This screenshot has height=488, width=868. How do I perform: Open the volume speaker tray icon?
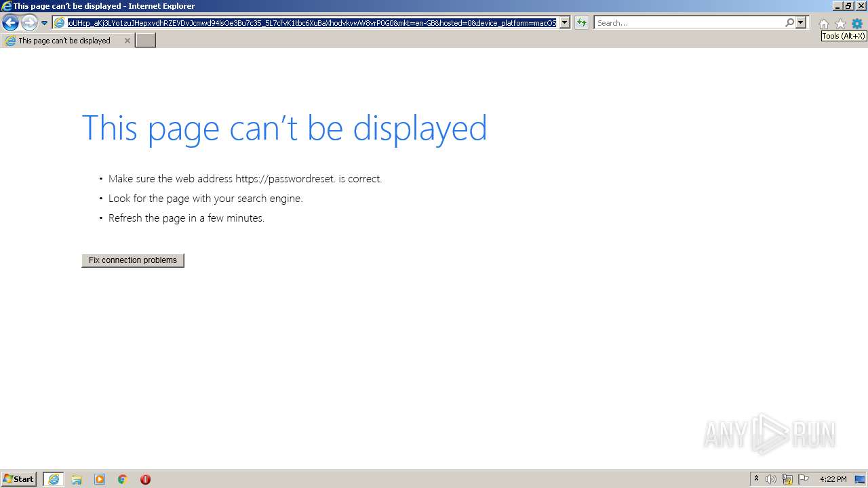point(771,479)
